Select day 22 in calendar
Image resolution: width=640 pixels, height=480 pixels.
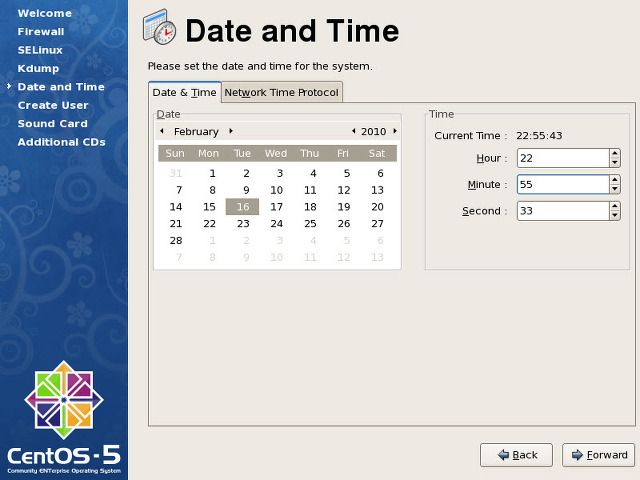coord(209,223)
